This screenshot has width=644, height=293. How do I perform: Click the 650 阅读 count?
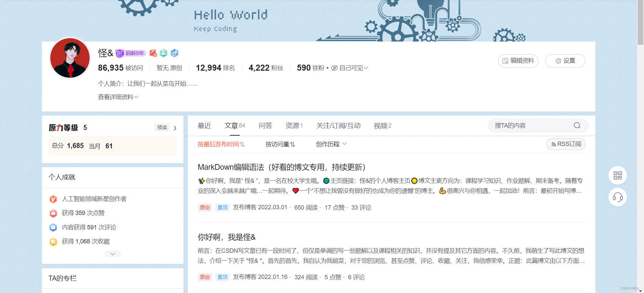[306, 208]
